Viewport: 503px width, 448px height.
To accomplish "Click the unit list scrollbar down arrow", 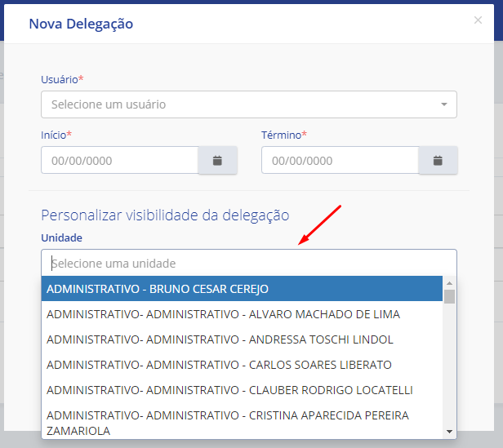I will pos(449,431).
